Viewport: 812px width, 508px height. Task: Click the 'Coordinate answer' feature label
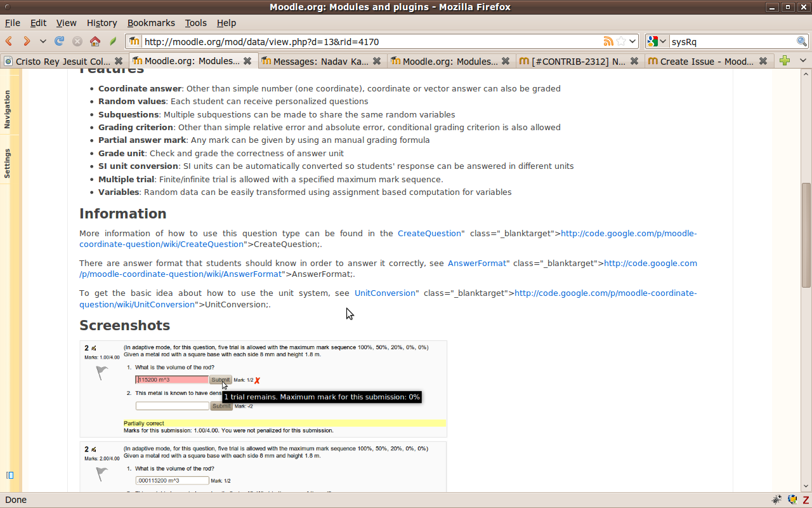(140, 88)
